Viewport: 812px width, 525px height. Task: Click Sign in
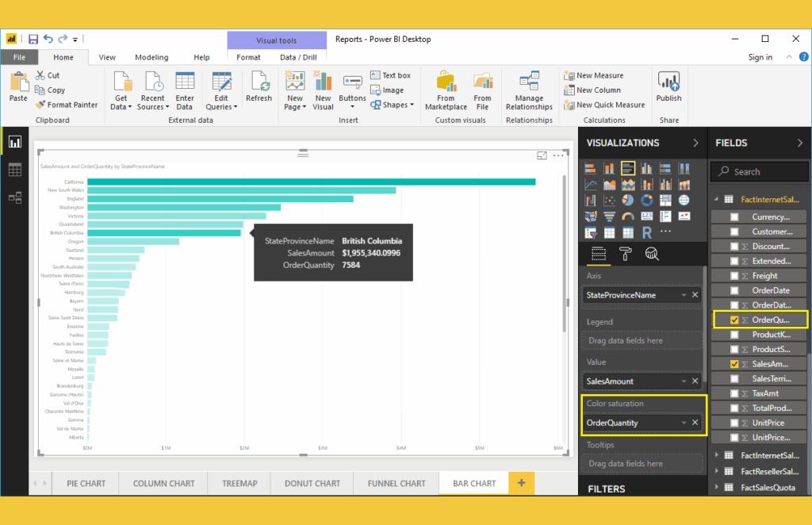760,57
